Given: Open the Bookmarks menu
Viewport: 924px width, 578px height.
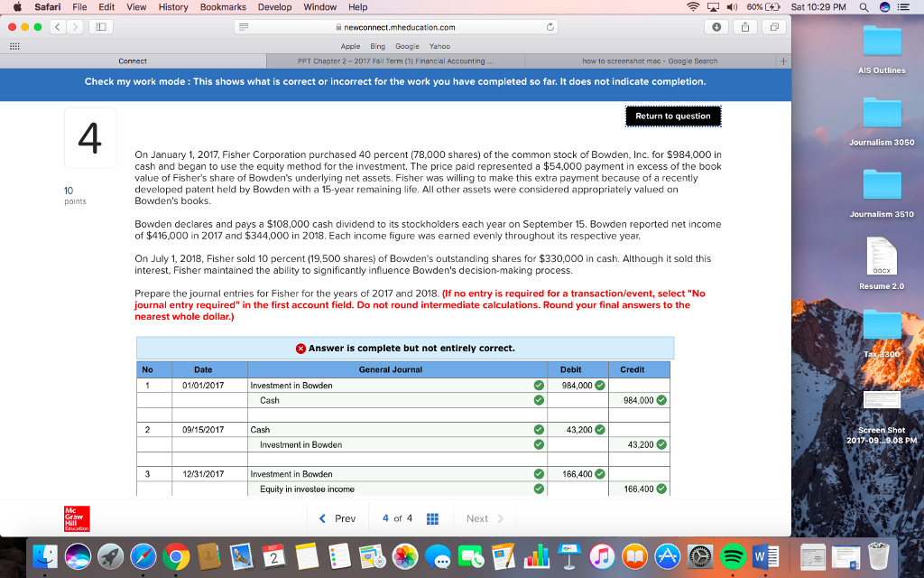Looking at the screenshot, I should coord(223,7).
